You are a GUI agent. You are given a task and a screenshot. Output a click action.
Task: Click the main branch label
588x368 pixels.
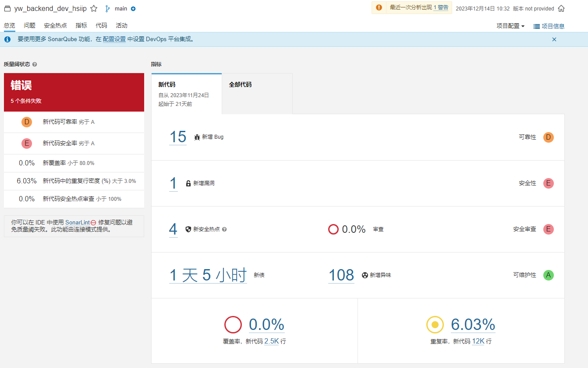coord(121,8)
